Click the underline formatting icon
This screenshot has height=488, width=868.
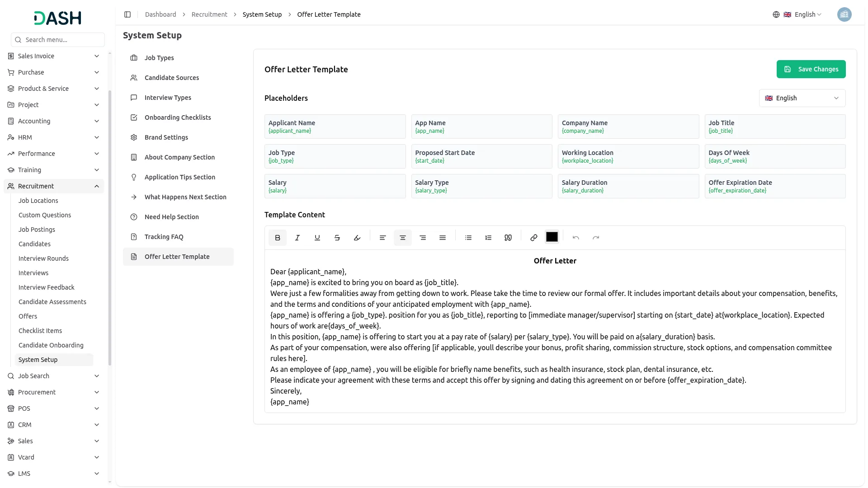click(x=317, y=238)
